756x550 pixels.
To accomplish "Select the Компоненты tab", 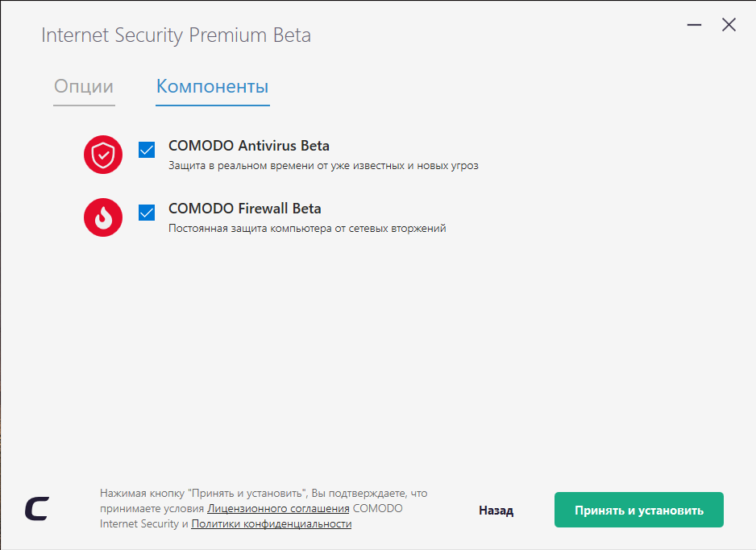I will [x=212, y=87].
